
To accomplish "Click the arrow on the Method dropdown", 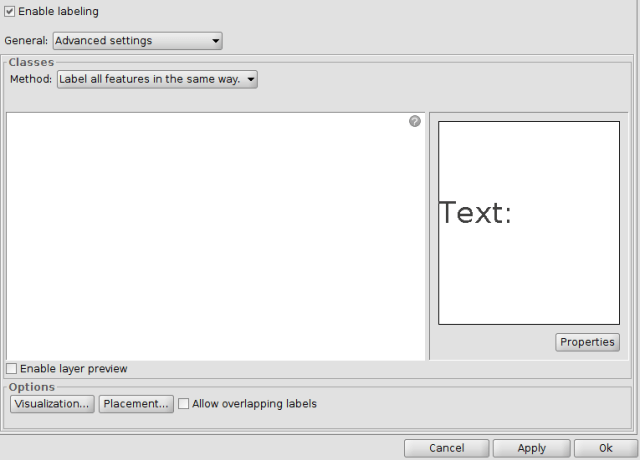I will [250, 79].
